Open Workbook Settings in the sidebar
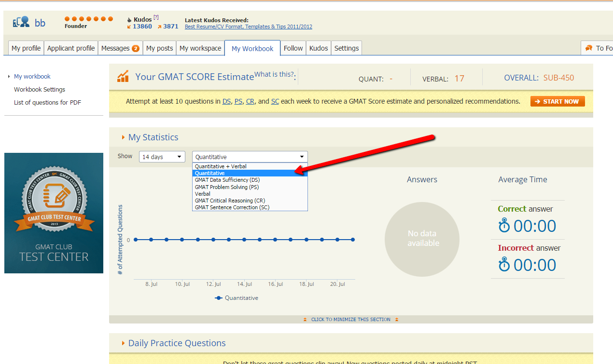Image resolution: width=613 pixels, height=364 pixels. 40,90
